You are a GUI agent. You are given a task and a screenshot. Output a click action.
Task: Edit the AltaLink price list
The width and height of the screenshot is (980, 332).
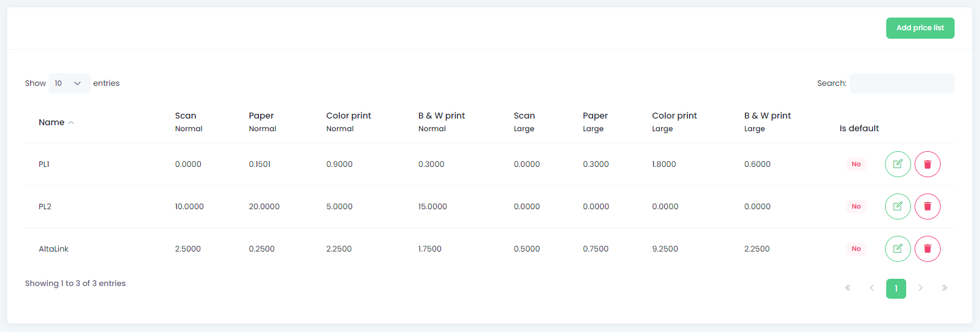click(x=898, y=249)
